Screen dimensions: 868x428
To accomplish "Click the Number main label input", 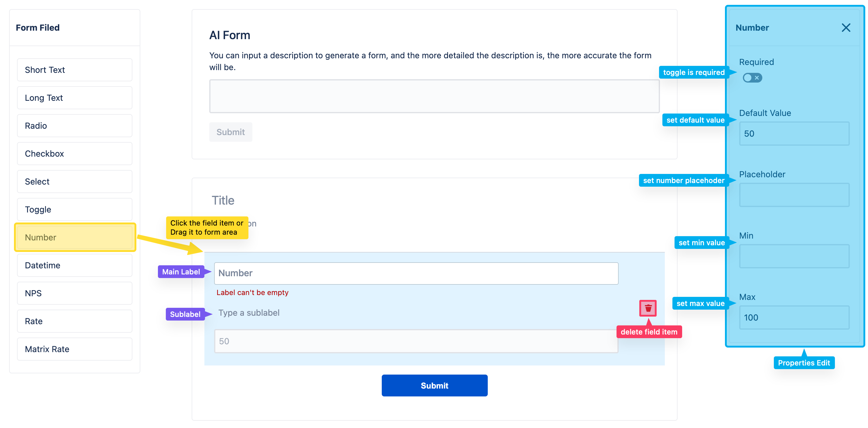I will pyautogui.click(x=416, y=273).
